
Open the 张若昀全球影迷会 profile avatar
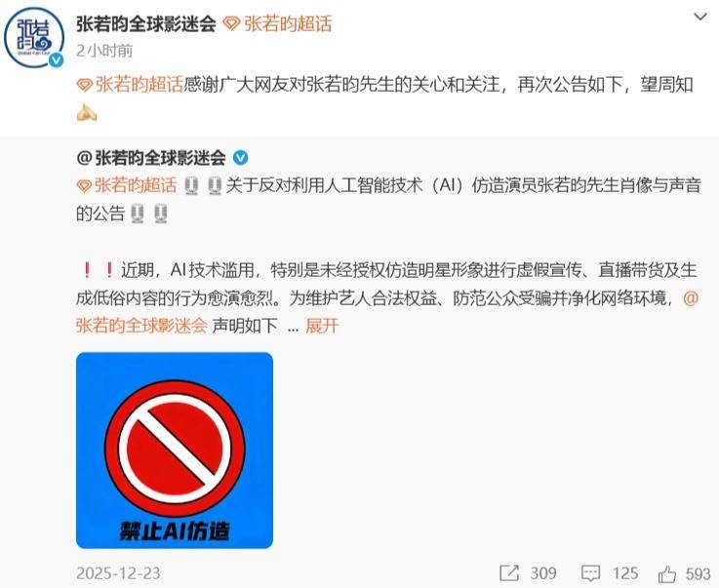tap(33, 37)
